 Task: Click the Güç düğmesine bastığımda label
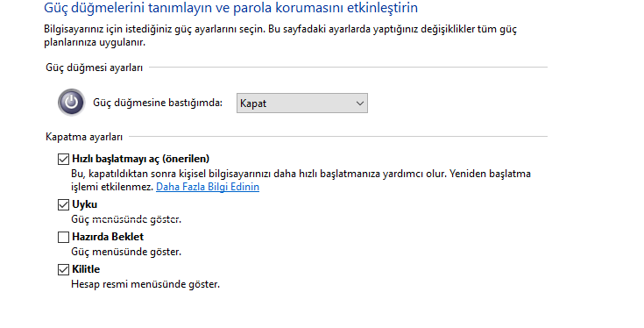pyautogui.click(x=158, y=103)
